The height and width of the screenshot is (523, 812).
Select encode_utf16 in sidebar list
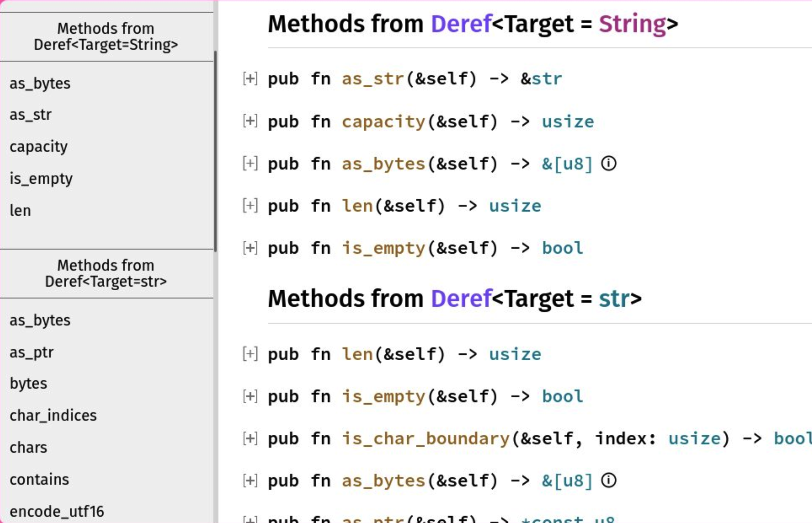click(57, 511)
